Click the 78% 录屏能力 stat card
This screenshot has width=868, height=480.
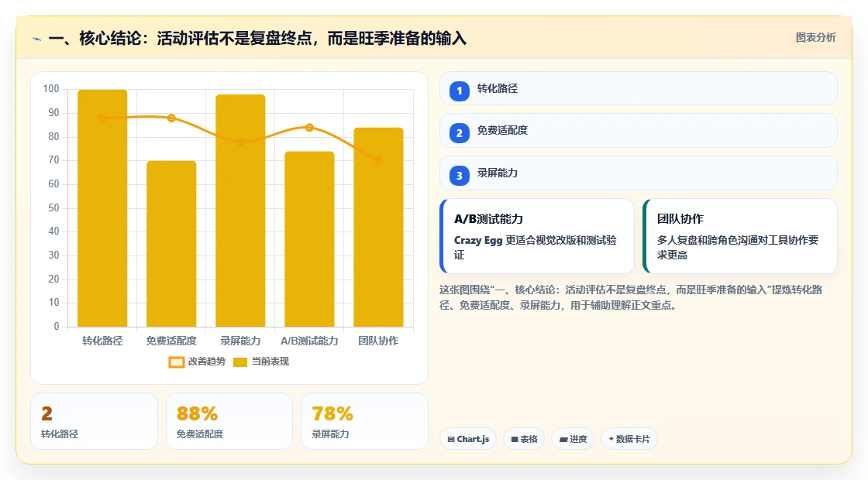[x=364, y=421]
